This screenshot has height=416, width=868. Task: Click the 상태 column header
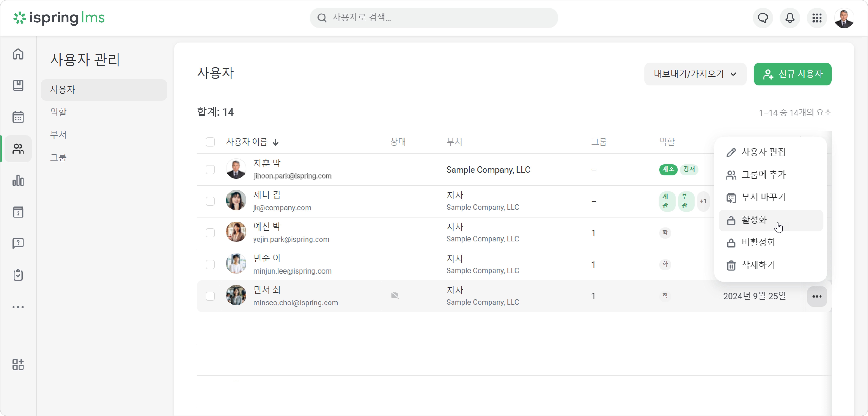398,142
